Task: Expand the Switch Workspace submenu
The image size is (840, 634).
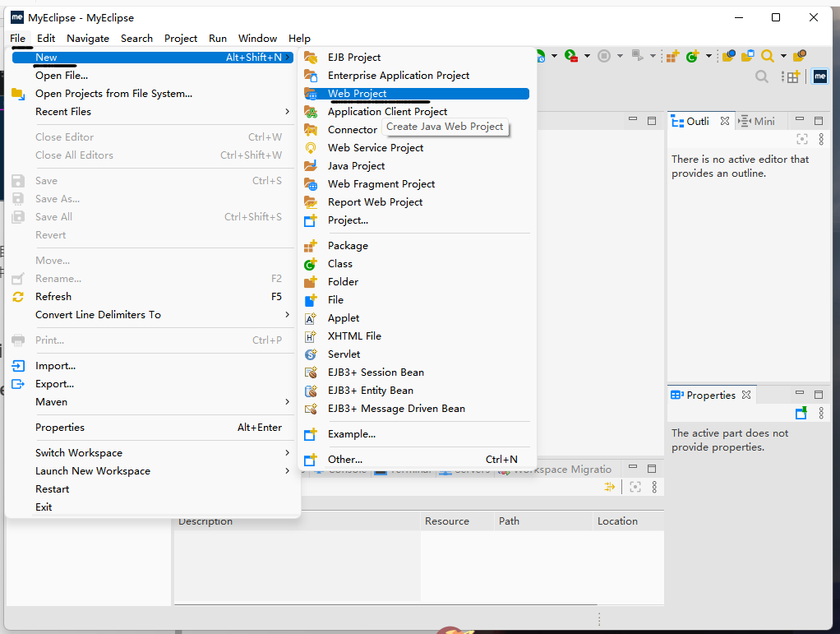Action: click(152, 453)
